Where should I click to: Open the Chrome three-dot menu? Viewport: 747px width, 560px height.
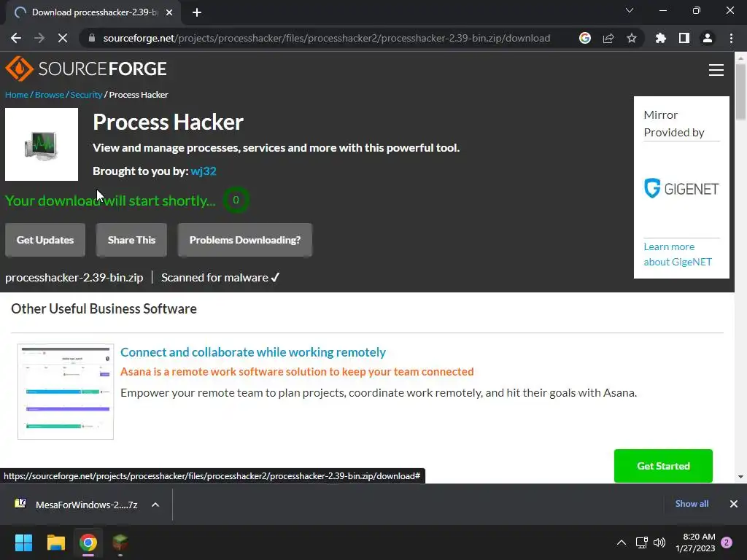pos(731,38)
